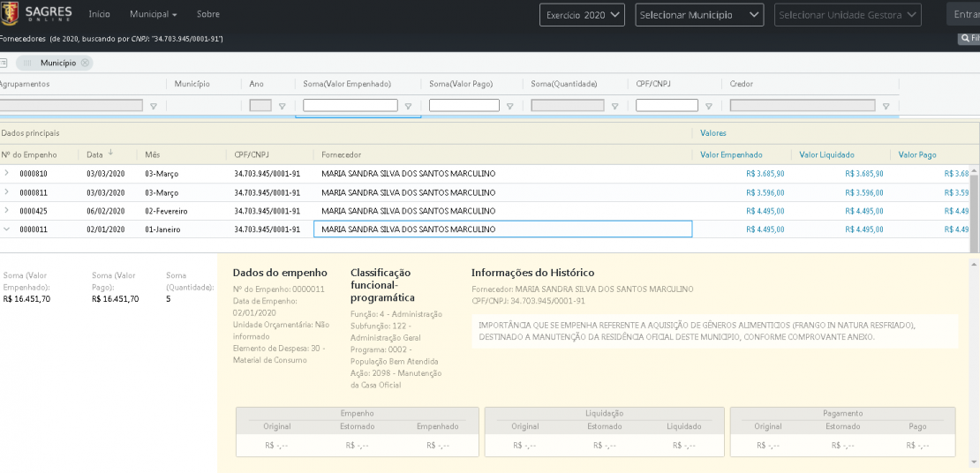Click filter funnel for Soma(Valor Empenhado)

point(408,106)
